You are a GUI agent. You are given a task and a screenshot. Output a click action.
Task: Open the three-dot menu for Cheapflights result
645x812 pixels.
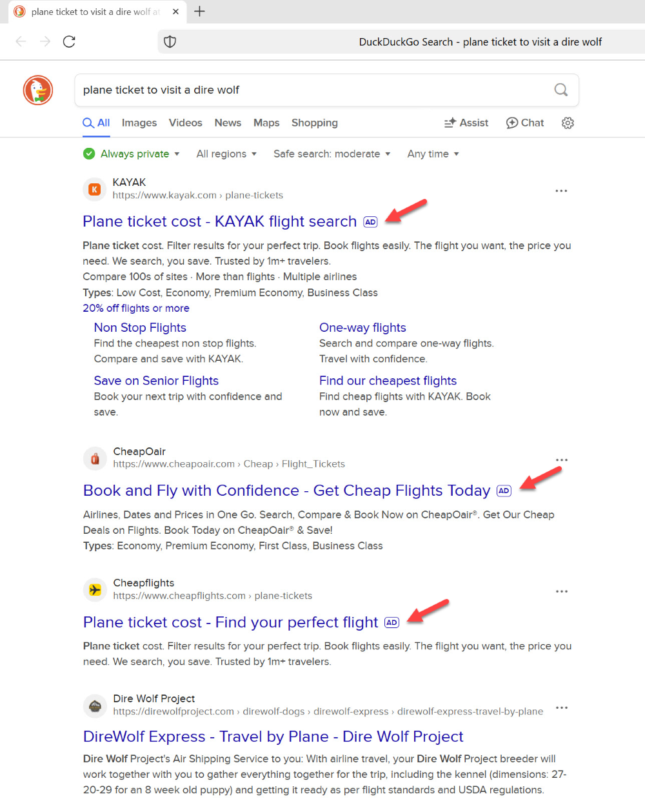562,591
